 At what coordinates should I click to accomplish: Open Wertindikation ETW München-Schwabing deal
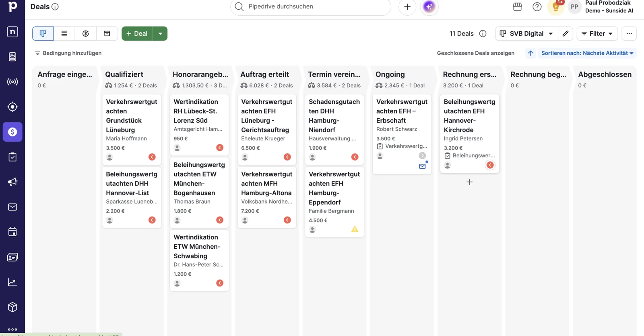click(199, 260)
